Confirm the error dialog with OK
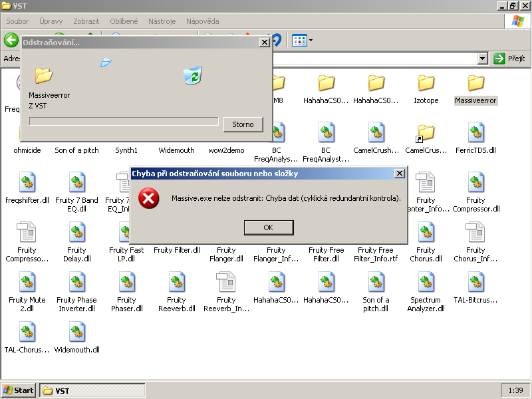The width and height of the screenshot is (532, 399). click(x=269, y=227)
